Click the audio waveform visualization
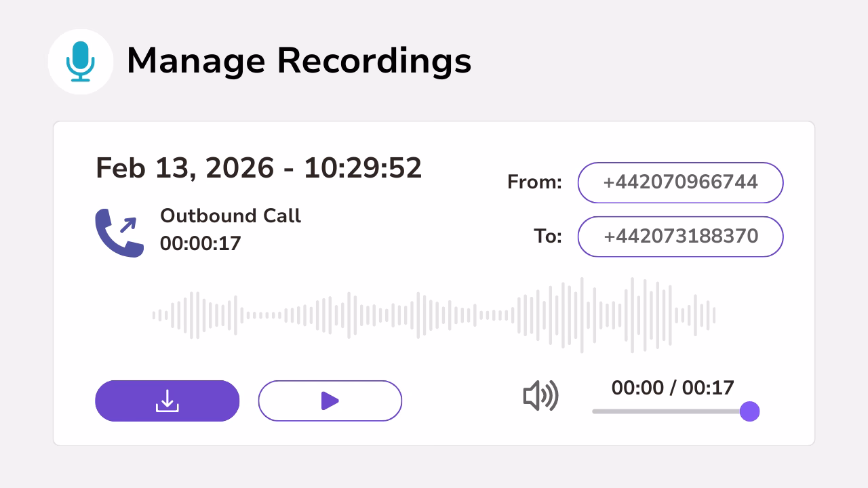This screenshot has width=868, height=488. pyautogui.click(x=434, y=314)
